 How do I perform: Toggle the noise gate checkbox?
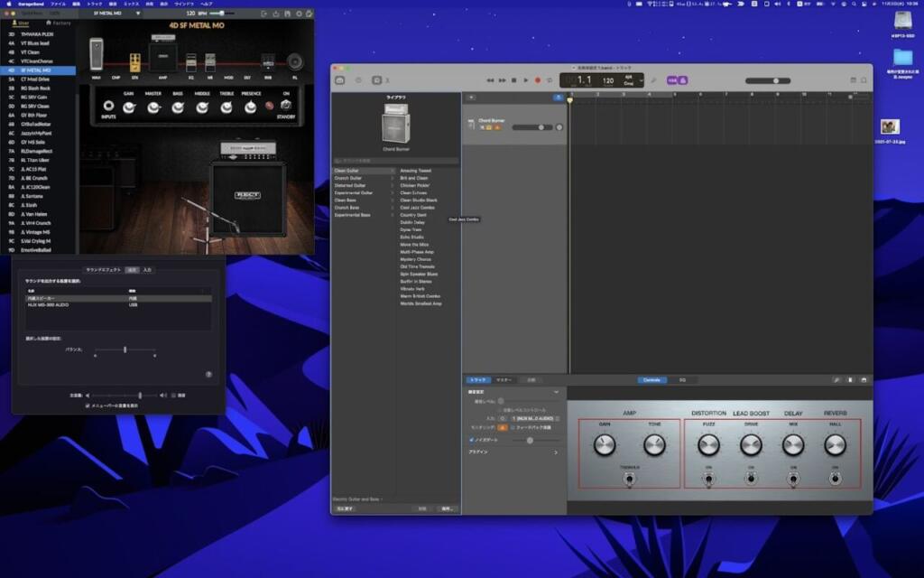(471, 440)
